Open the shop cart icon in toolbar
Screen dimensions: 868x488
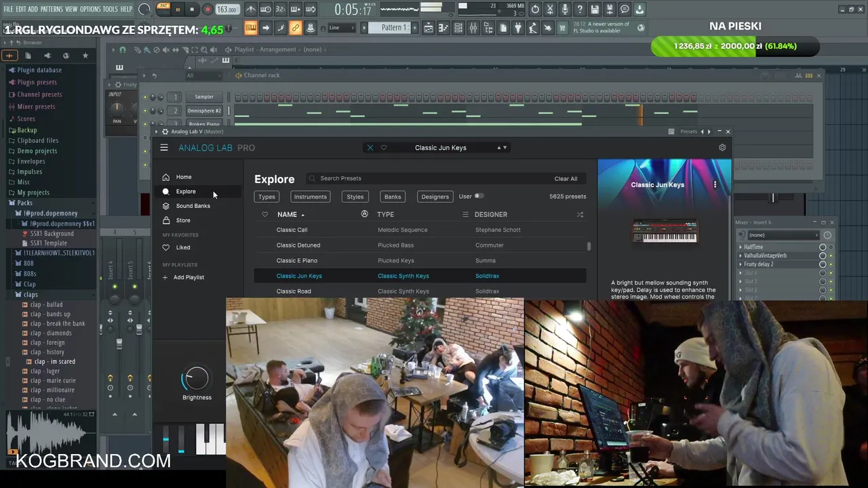coord(562,28)
